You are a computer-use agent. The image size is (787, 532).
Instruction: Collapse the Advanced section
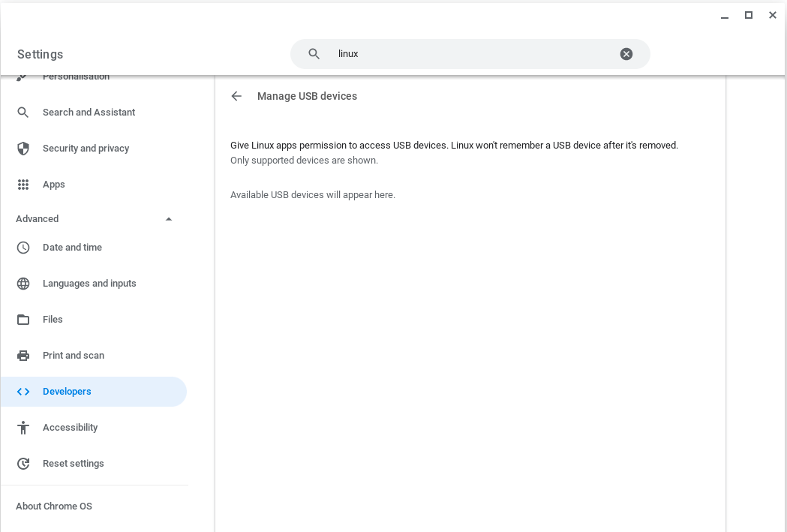[x=169, y=219]
